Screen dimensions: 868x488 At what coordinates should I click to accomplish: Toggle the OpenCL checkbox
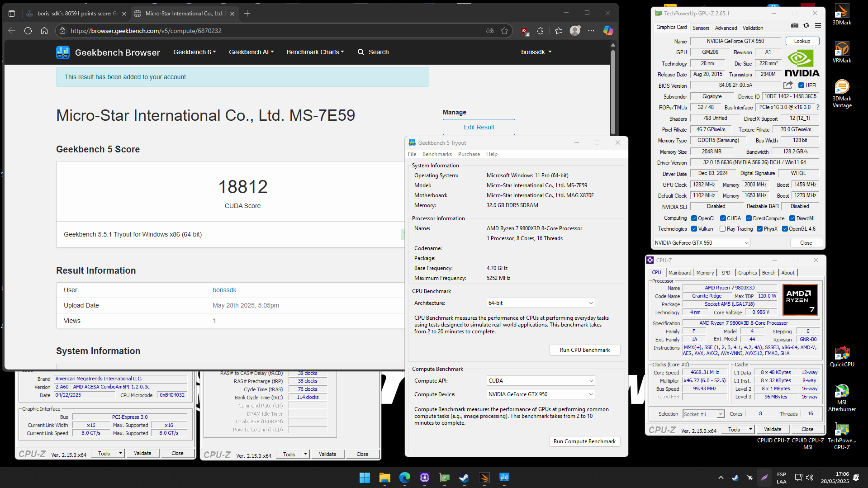click(x=694, y=218)
